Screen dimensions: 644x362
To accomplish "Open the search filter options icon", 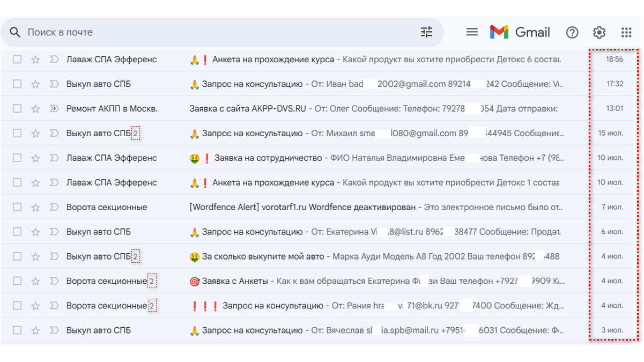I will point(426,32).
